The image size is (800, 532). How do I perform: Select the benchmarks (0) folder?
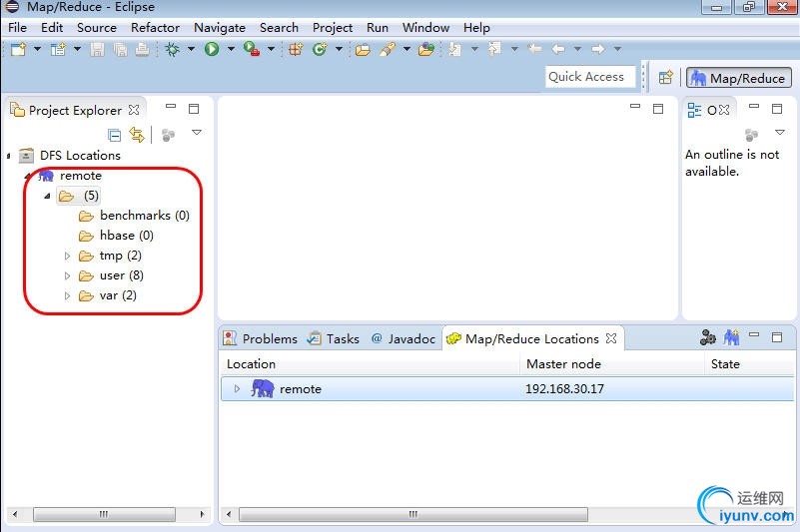click(x=145, y=216)
